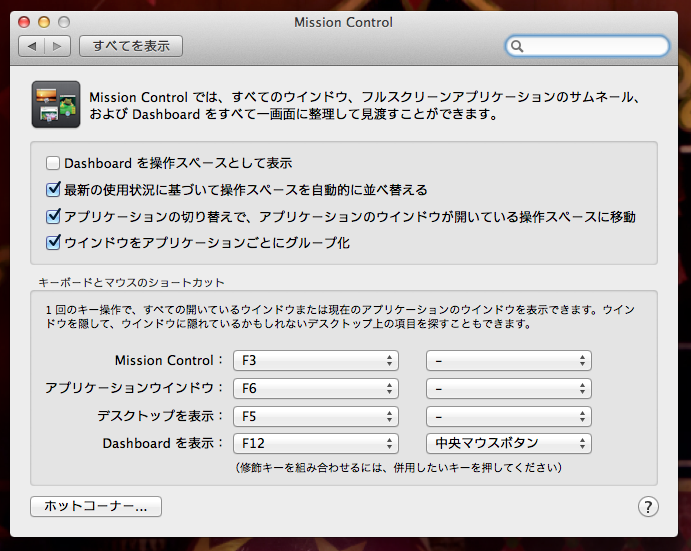Uncheck '最新の使用状況に基づいて操作スペースを自動的に並べ替える'
Image resolution: width=691 pixels, height=551 pixels.
[53, 190]
